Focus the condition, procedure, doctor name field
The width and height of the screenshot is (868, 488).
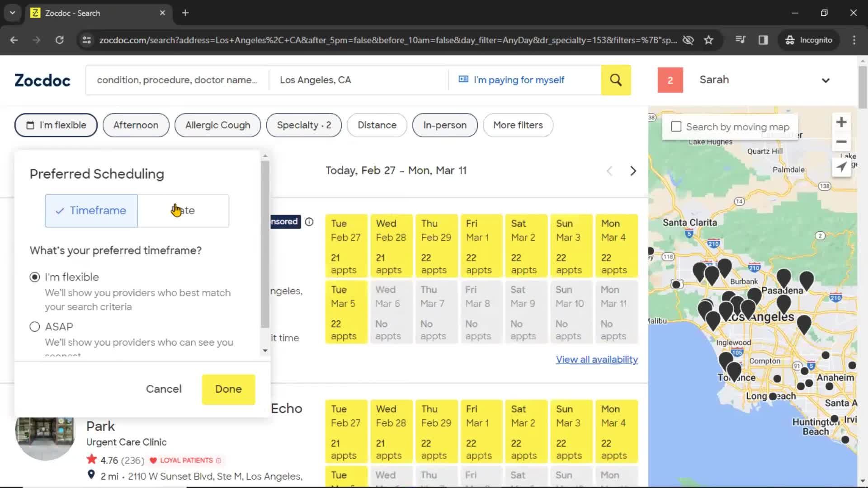point(177,80)
